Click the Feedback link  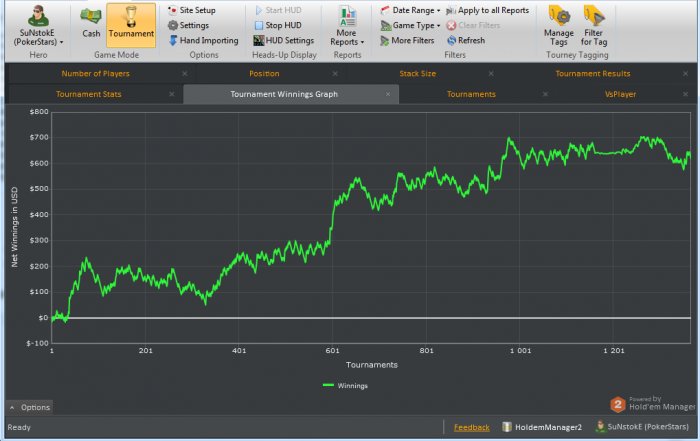point(471,427)
